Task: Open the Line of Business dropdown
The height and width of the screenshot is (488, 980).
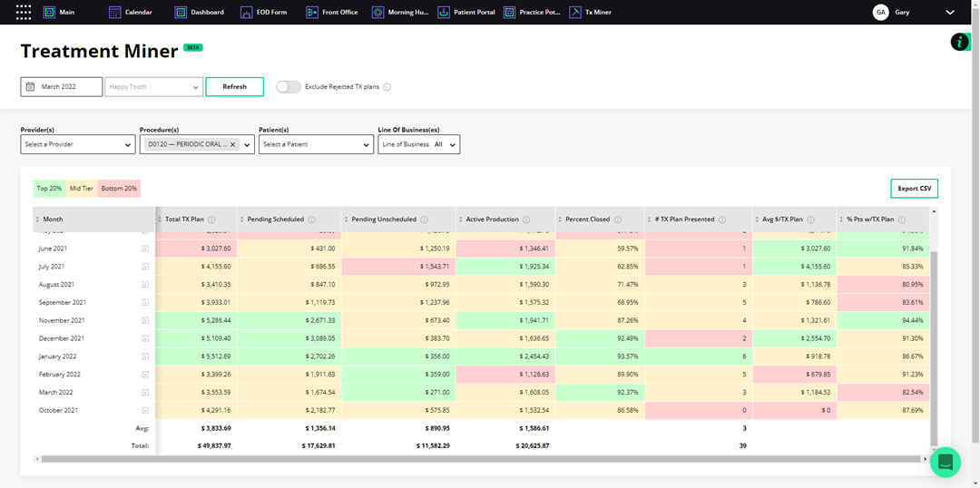Action: (x=418, y=144)
